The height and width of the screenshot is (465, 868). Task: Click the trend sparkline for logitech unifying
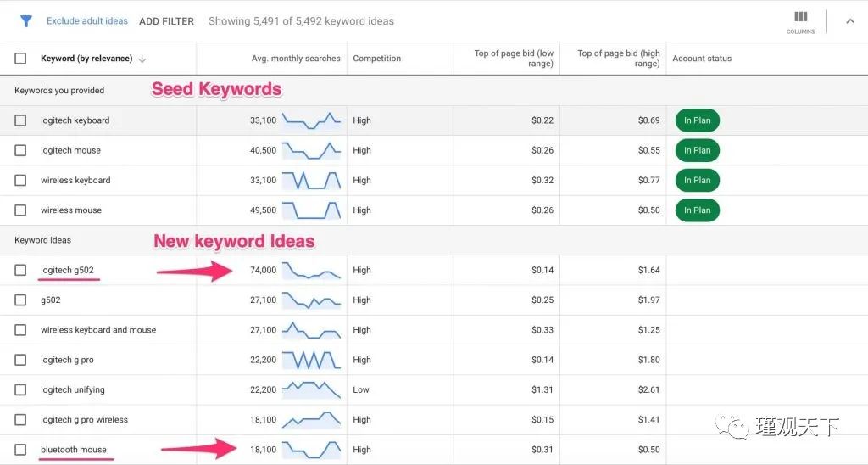311,390
